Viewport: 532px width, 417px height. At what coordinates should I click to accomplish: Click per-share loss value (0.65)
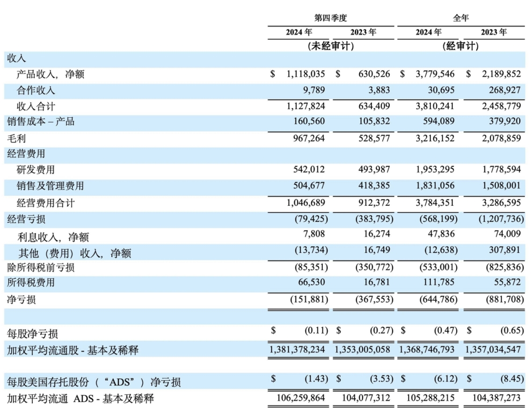(x=512, y=330)
